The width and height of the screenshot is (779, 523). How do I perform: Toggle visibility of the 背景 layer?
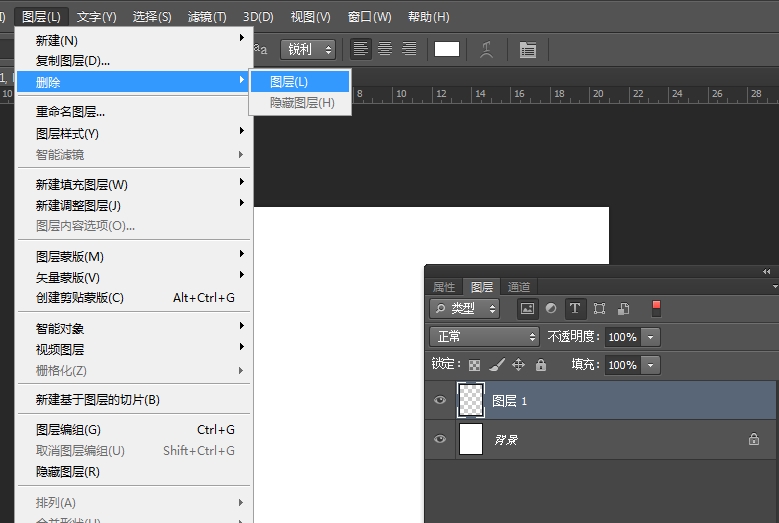[x=440, y=439]
